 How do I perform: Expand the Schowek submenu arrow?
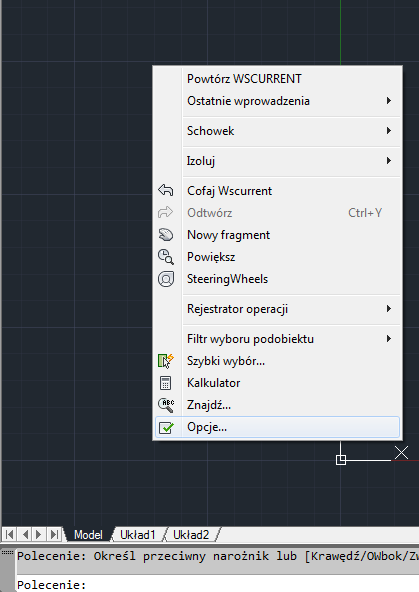(389, 131)
